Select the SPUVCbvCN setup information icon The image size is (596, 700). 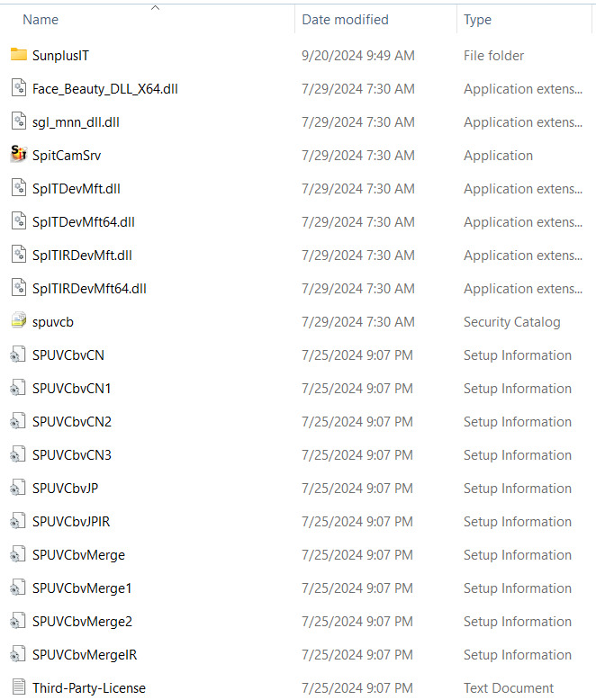click(x=18, y=354)
